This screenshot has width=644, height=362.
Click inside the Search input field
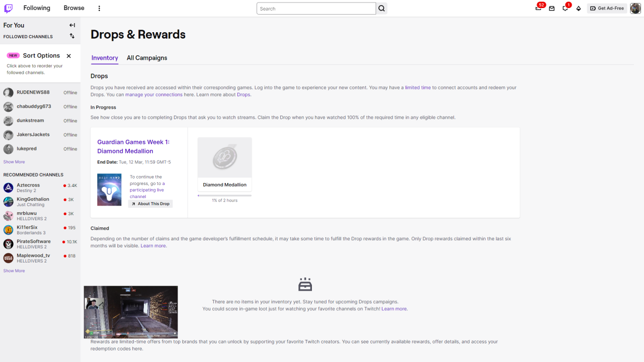(x=316, y=9)
